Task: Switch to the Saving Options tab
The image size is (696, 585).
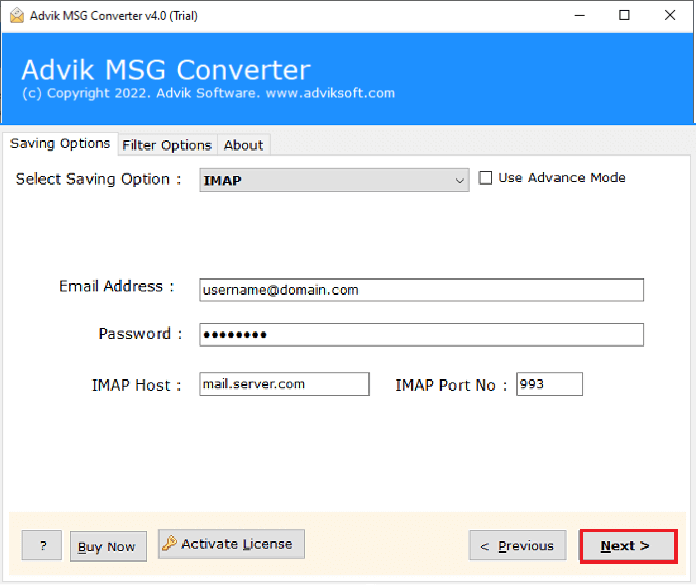Action: pos(60,144)
